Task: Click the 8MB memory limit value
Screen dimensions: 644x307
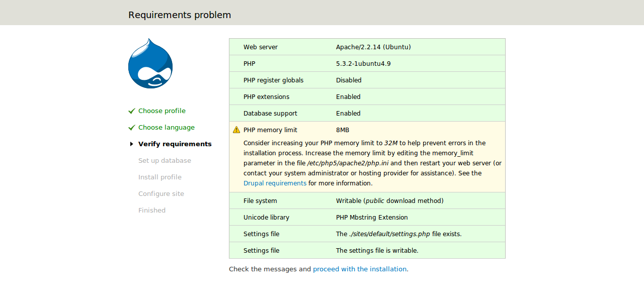Action: [x=343, y=130]
